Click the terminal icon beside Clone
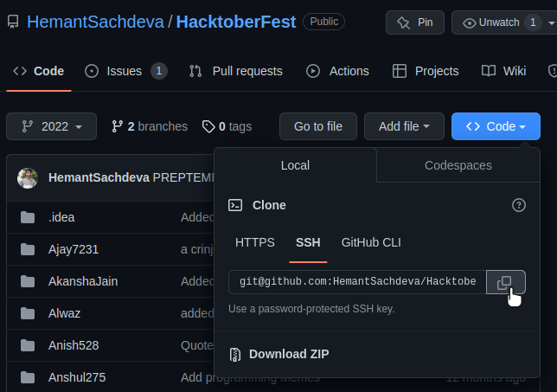 coord(235,205)
